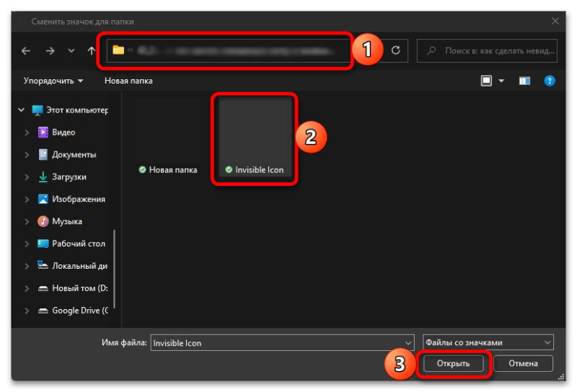577x392 pixels.
Task: Refresh the current folder view
Action: click(x=395, y=50)
